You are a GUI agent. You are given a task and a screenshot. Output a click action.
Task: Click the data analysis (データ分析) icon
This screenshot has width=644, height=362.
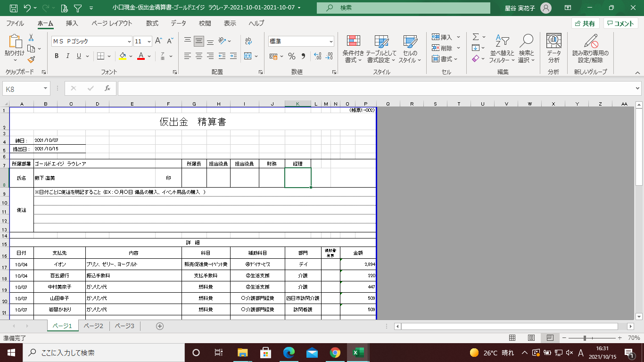[x=553, y=49]
